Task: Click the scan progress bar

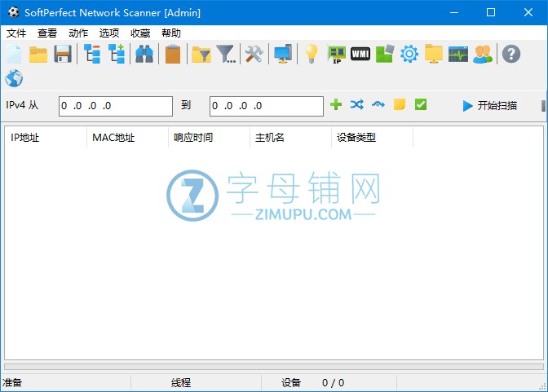Action: [x=274, y=367]
